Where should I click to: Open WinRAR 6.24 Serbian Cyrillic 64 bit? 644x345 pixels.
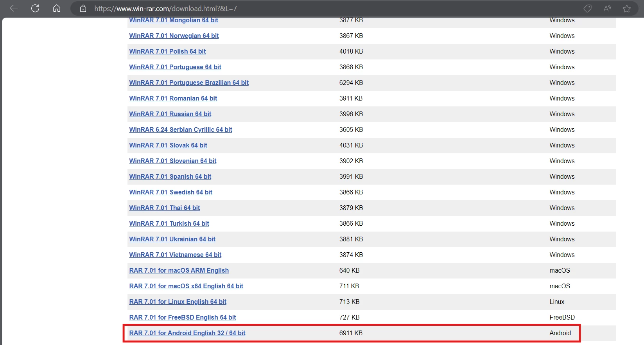(181, 129)
